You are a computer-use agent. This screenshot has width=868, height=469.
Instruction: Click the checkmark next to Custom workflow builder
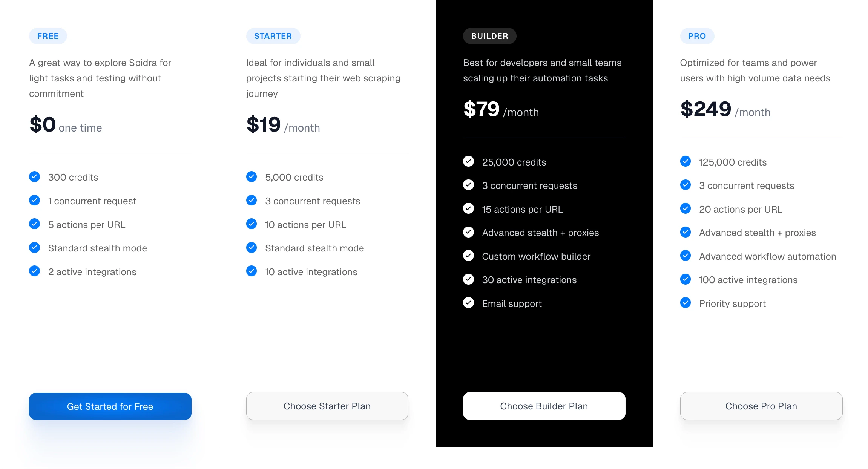click(x=468, y=256)
